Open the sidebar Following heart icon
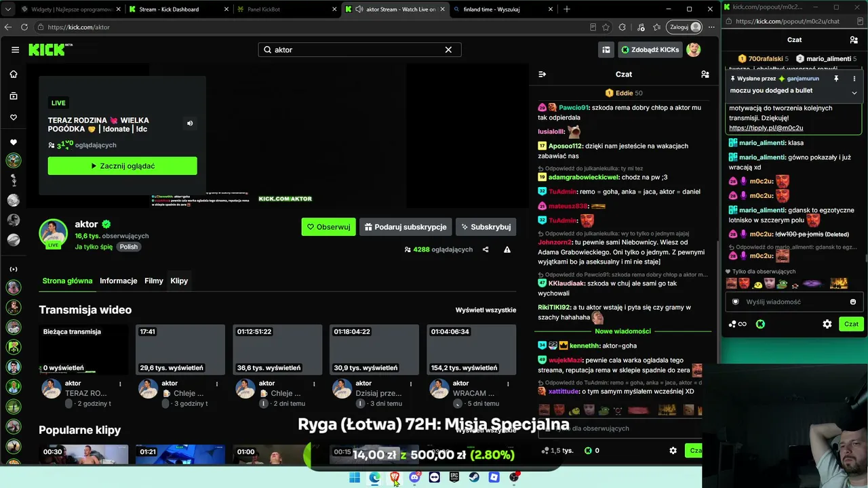 (14, 117)
